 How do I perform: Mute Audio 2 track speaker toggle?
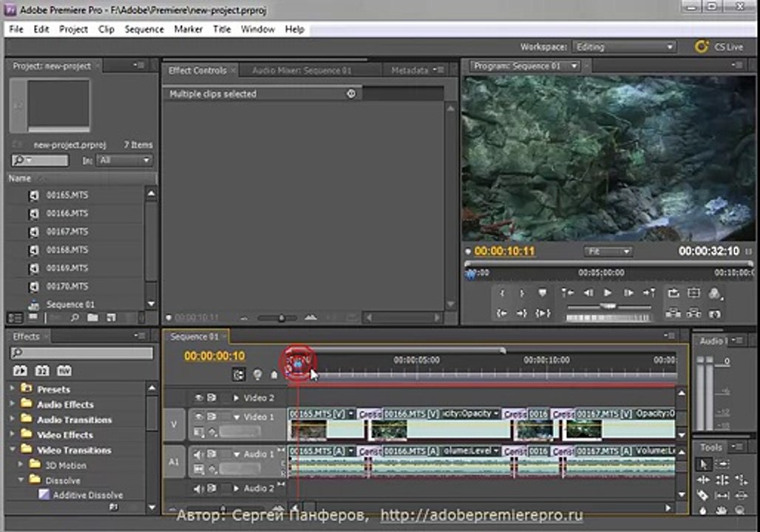(x=199, y=488)
